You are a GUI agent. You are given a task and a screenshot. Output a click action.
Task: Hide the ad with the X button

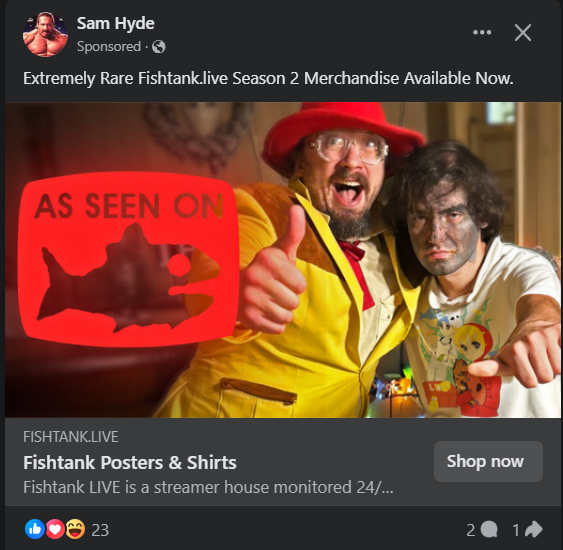point(523,33)
